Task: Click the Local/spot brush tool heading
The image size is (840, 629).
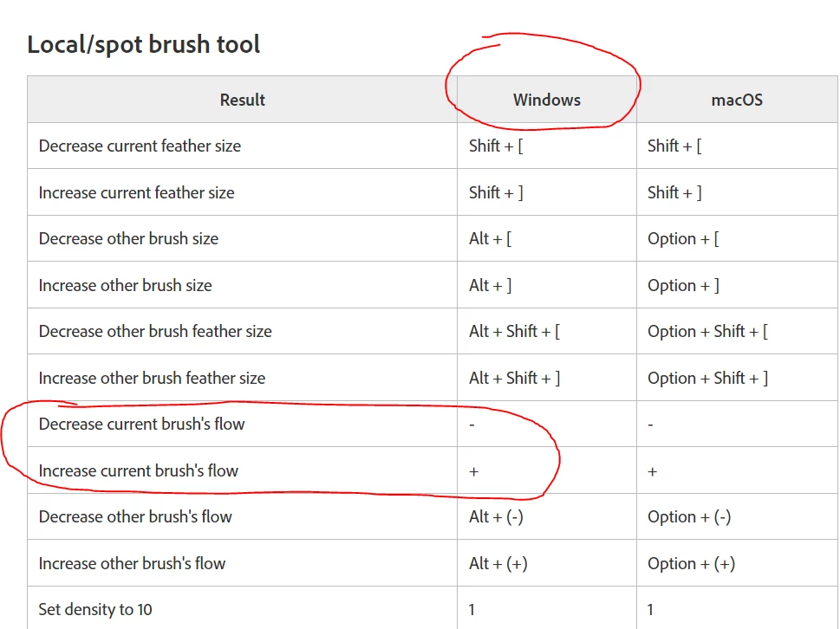Action: pyautogui.click(x=144, y=44)
